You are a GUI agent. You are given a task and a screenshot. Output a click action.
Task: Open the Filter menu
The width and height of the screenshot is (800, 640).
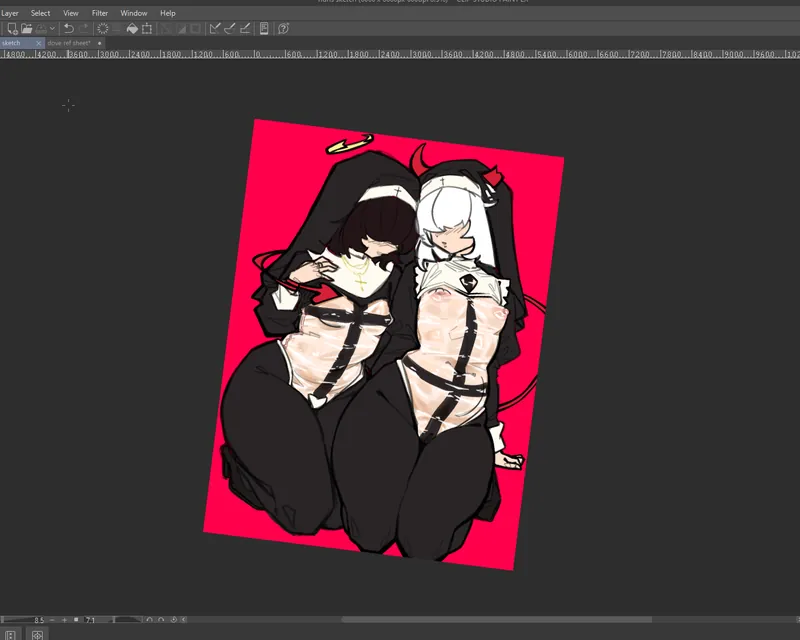point(99,13)
